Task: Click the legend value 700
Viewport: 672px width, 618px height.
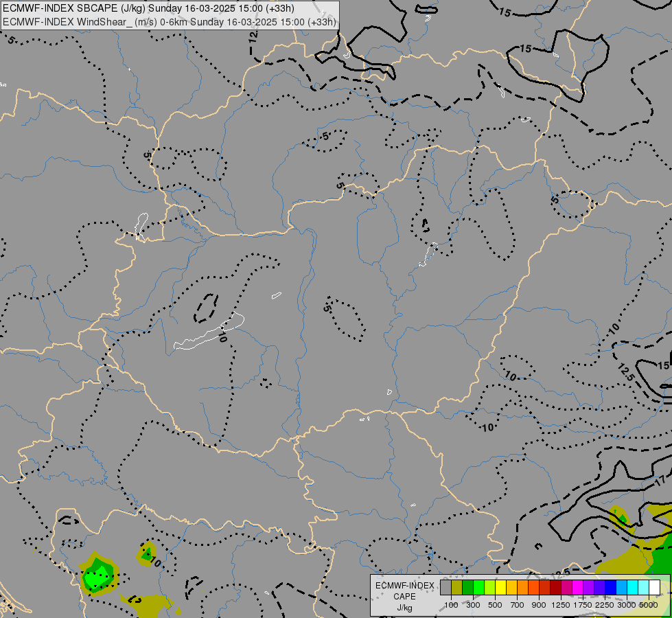Action: click(518, 605)
